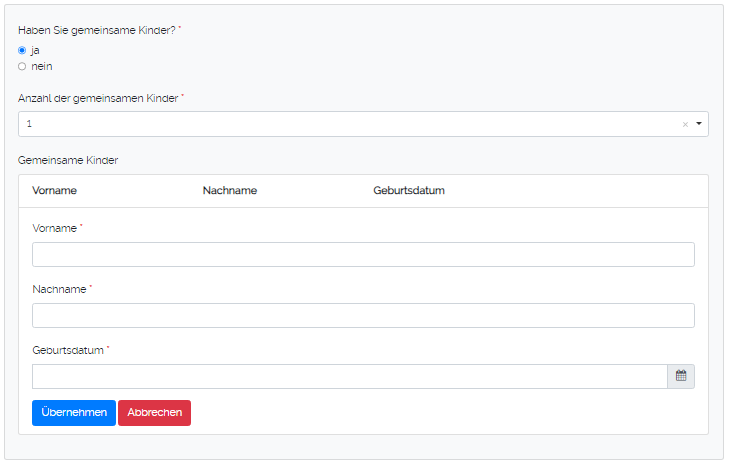Choose the 'nein' radio option
This screenshot has width=730, height=464.
[22, 66]
